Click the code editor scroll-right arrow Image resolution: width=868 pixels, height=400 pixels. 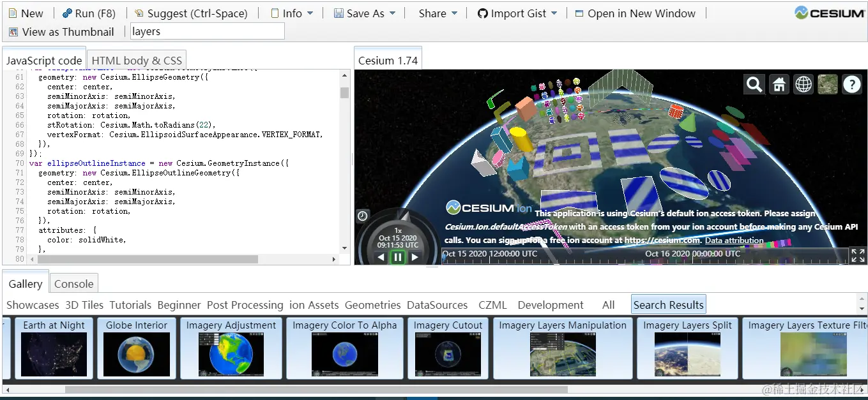tap(334, 259)
